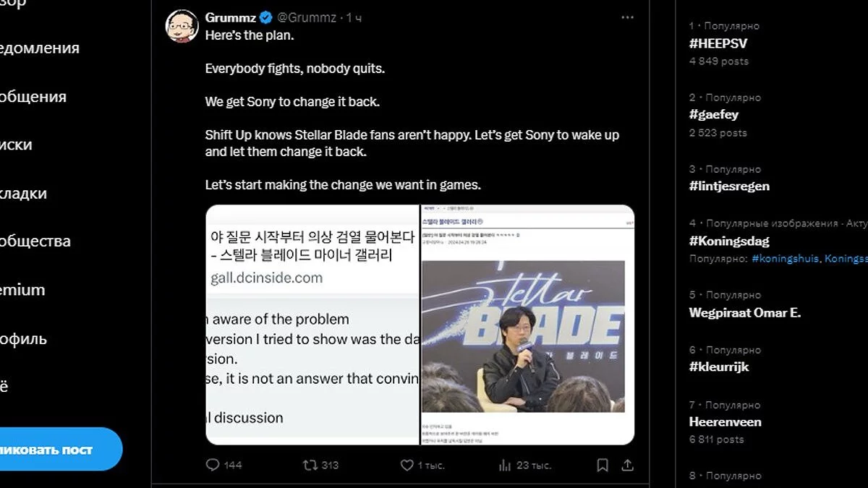Open the Premium sidebar item
The image size is (868, 488).
(x=22, y=290)
